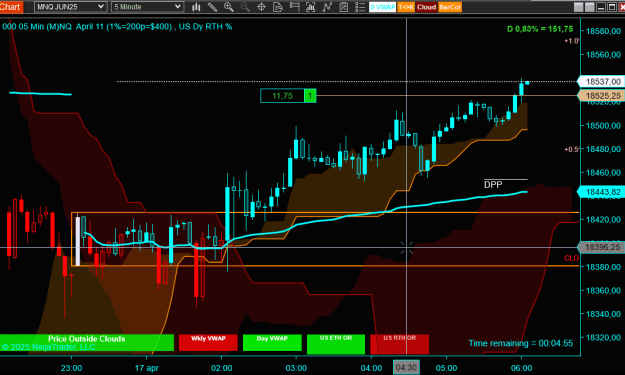625x375 pixels.
Task: Toggle the D VWAP toolbar button
Action: (382, 7)
